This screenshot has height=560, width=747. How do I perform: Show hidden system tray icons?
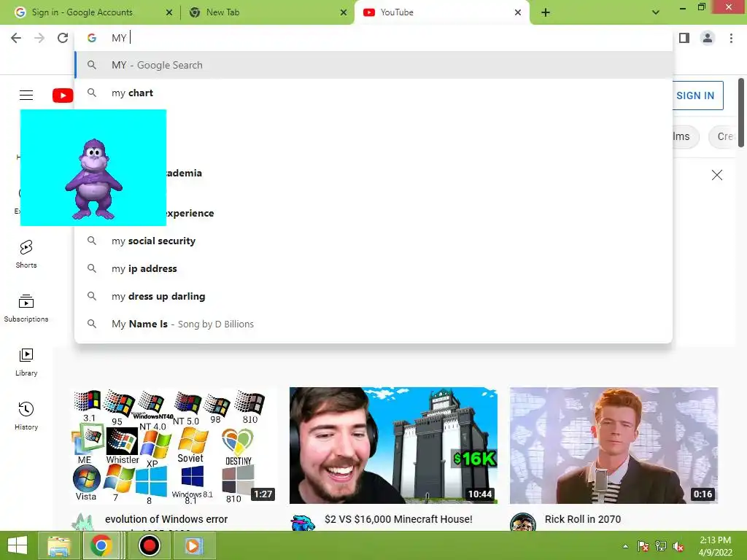pyautogui.click(x=625, y=546)
